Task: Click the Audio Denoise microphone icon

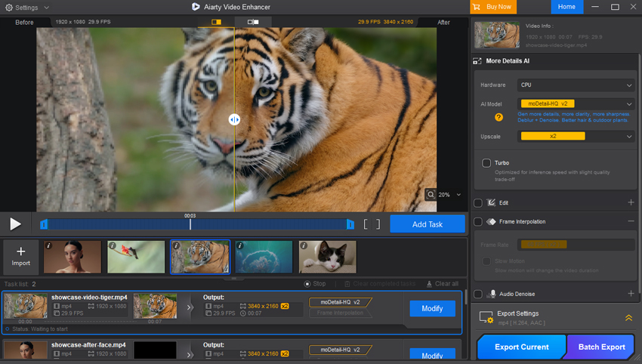Action: tap(492, 294)
